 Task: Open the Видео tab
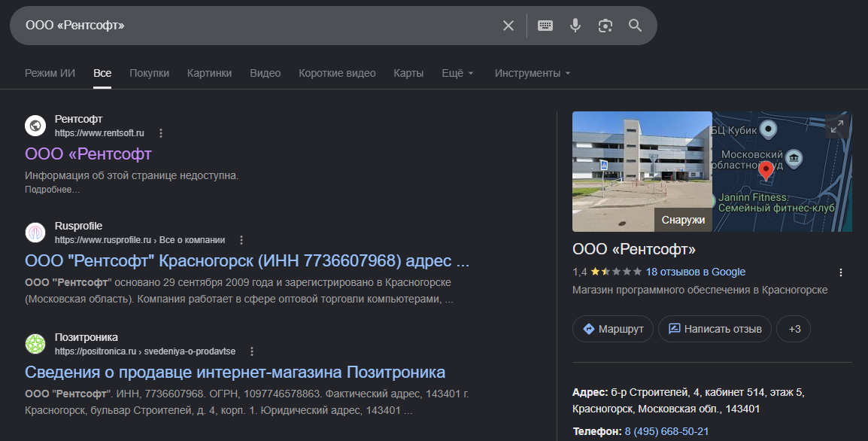[x=266, y=73]
